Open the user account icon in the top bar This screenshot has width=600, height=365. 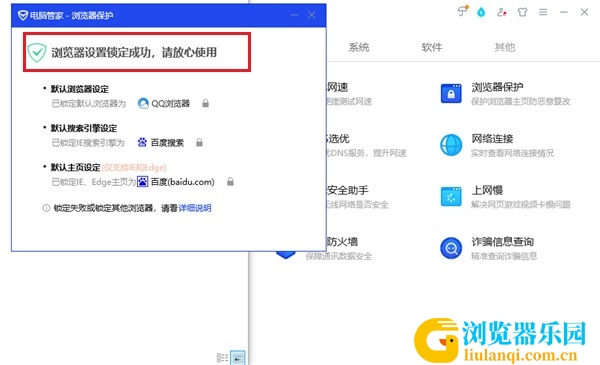(x=501, y=12)
